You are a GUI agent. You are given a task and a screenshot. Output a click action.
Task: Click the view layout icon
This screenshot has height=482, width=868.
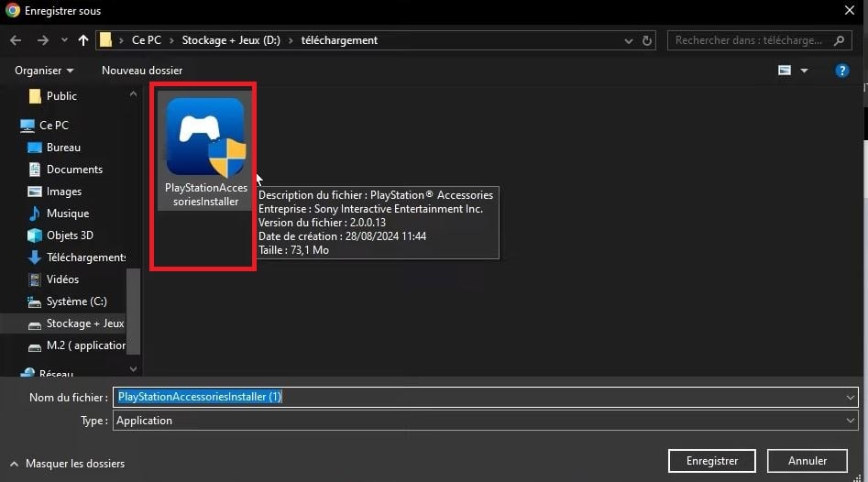click(x=785, y=71)
